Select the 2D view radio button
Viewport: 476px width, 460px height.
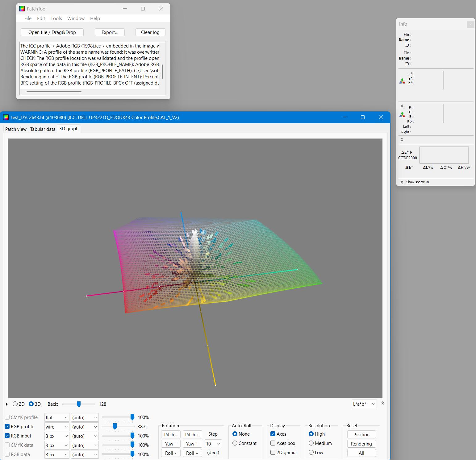(x=15, y=404)
